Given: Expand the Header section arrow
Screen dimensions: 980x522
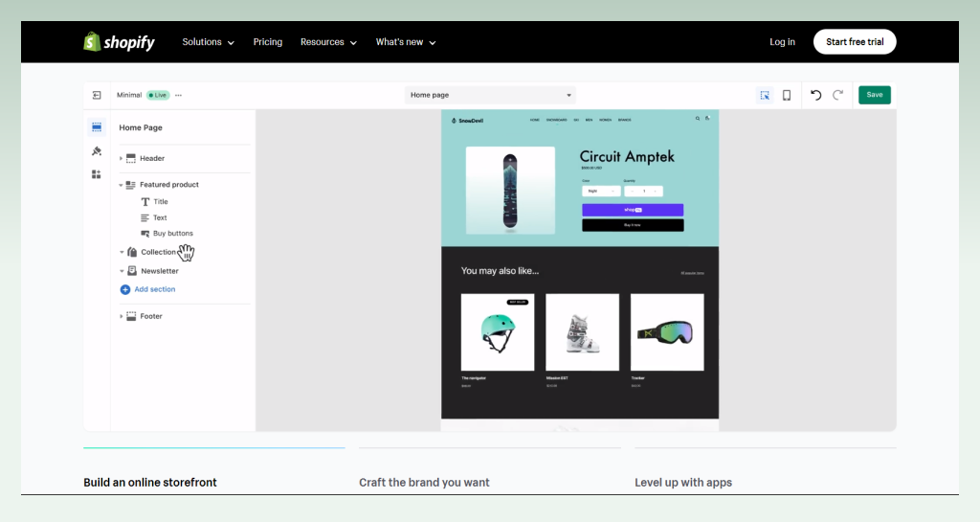Looking at the screenshot, I should (x=121, y=159).
